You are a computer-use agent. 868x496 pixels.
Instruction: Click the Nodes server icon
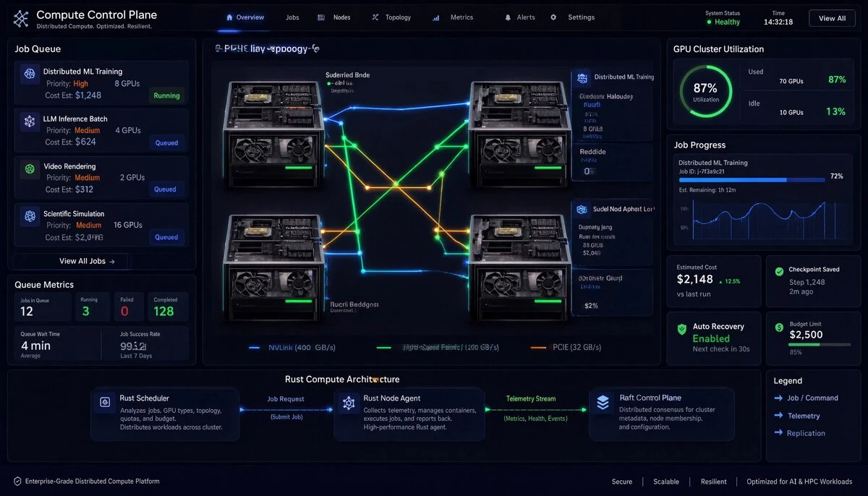[321, 17]
